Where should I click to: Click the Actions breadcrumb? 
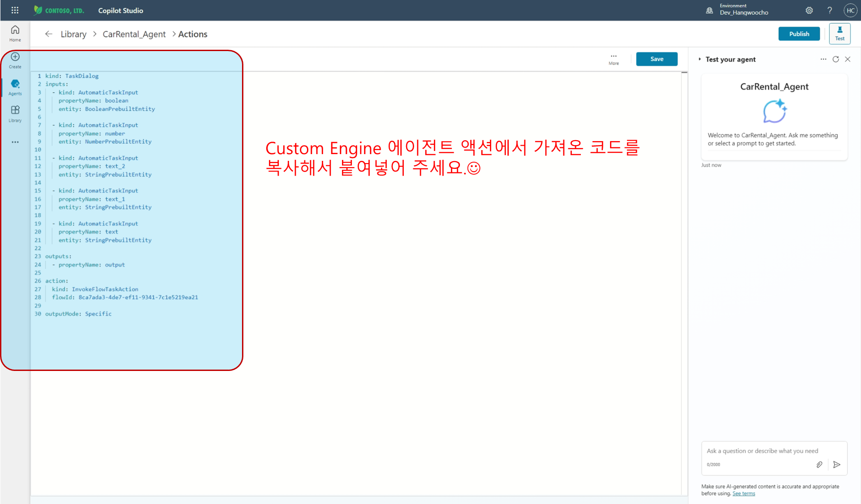coord(193,34)
